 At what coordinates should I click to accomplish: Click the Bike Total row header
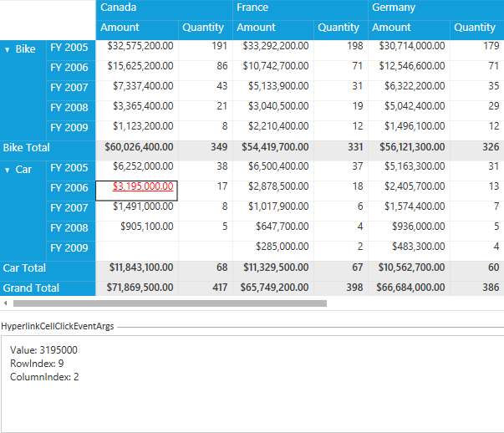48,150
